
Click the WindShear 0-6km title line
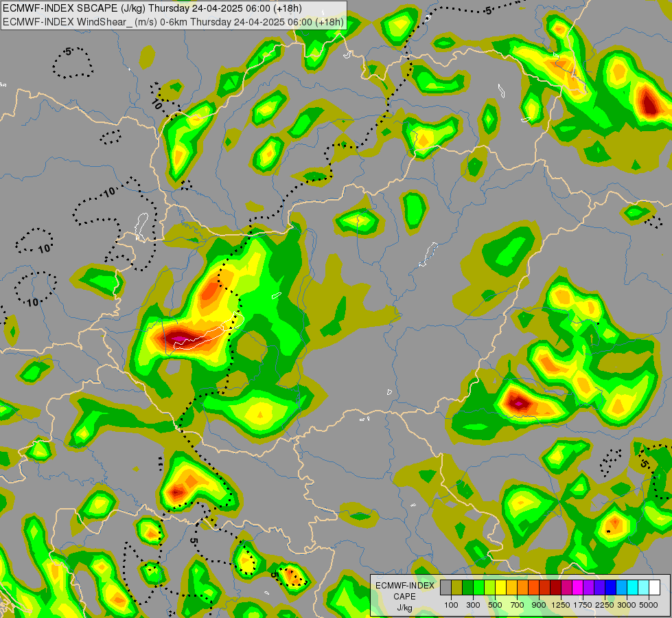173,22
